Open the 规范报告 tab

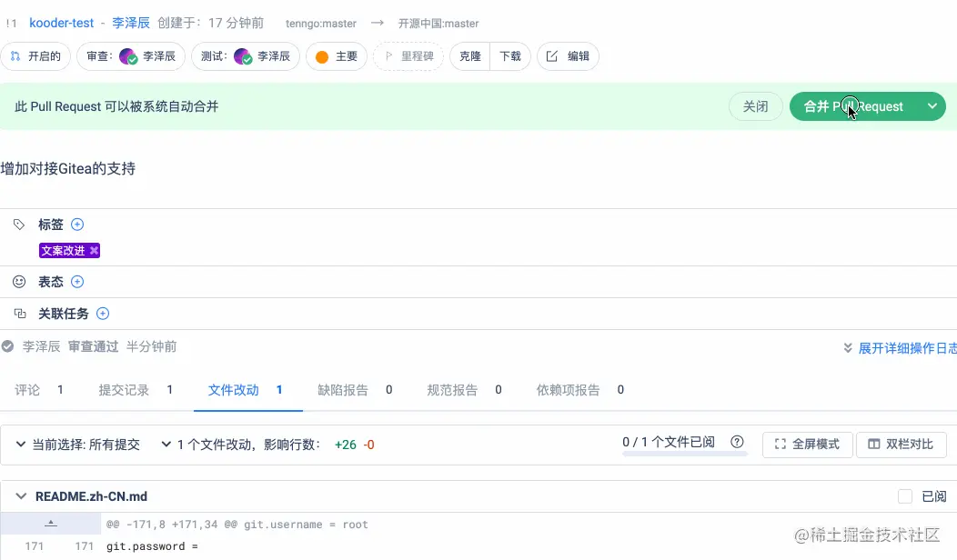coord(464,390)
